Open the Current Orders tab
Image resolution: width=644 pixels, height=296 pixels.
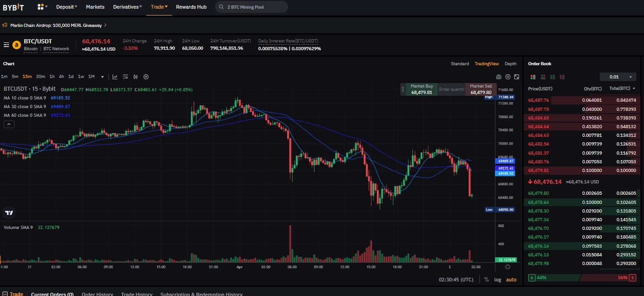[x=52, y=294]
